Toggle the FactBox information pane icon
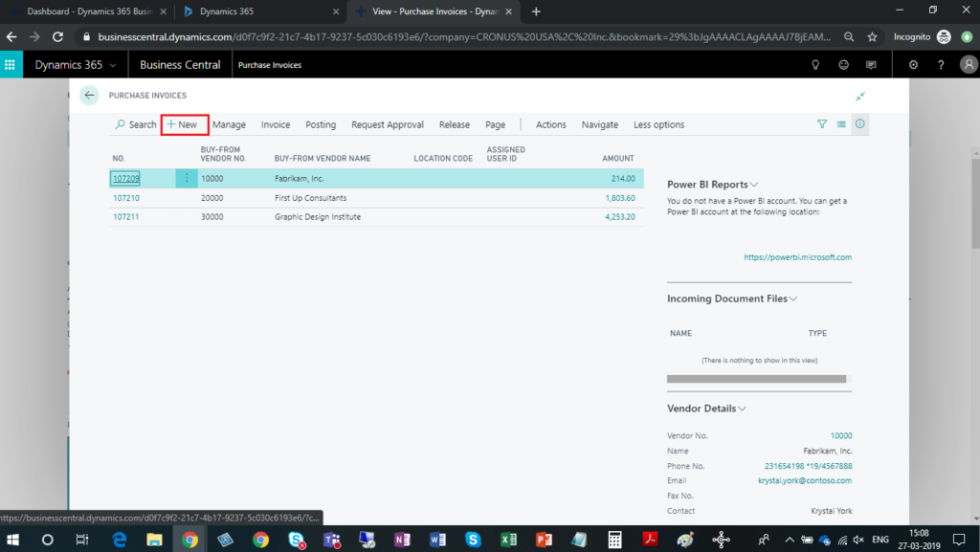 (859, 124)
